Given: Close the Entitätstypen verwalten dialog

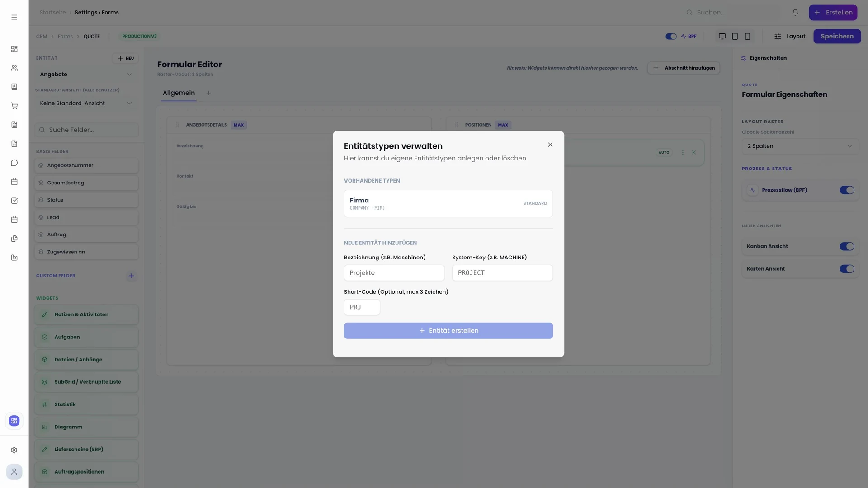Looking at the screenshot, I should tap(550, 145).
